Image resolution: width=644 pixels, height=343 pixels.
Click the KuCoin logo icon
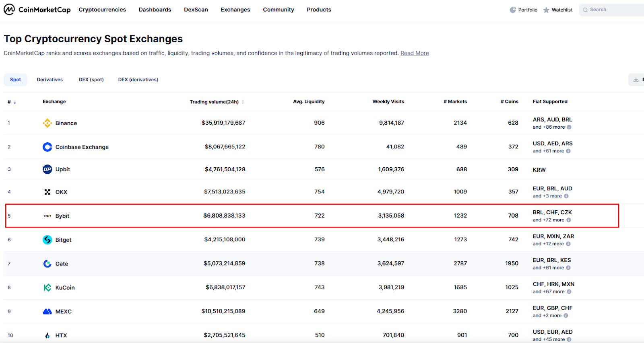(x=47, y=288)
